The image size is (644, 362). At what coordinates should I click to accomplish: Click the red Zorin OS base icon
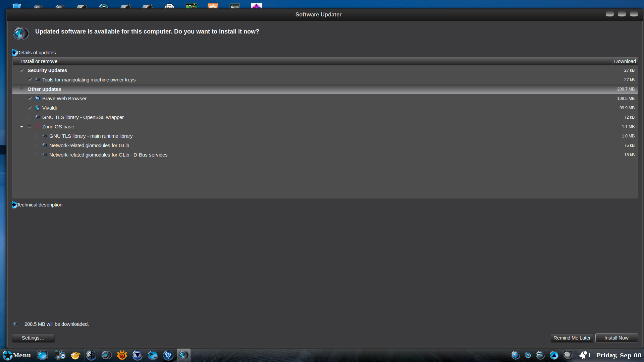coord(38,127)
